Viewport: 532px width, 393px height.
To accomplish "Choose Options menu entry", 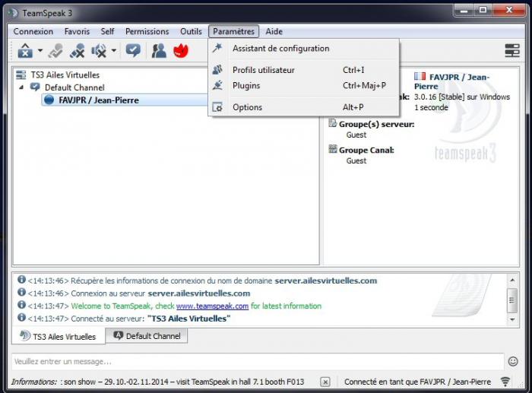I will pos(304,107).
